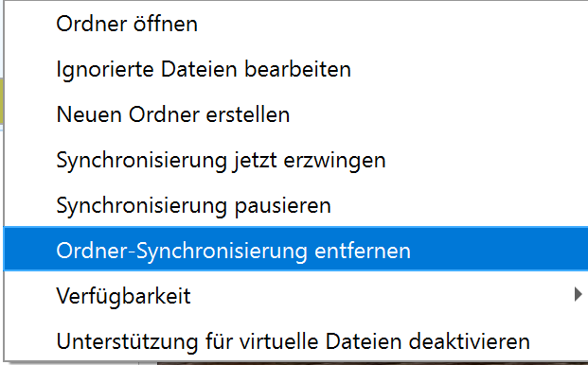Select 'Ordner öffnen' from the context menu
This screenshot has height=365, width=588.
pyautogui.click(x=295, y=24)
